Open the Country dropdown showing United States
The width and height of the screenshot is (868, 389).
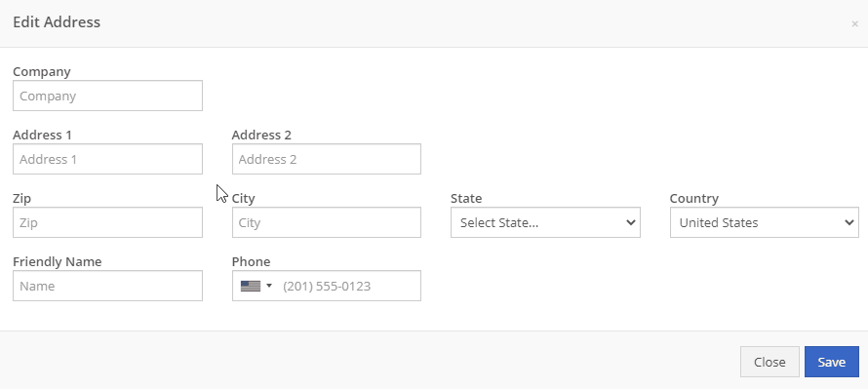pos(765,222)
